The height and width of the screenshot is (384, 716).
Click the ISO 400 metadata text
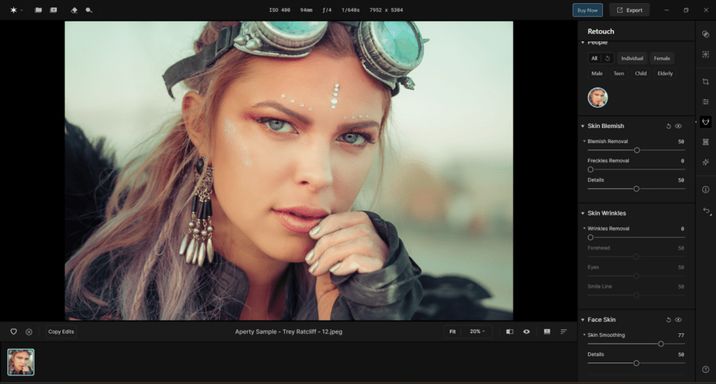279,10
